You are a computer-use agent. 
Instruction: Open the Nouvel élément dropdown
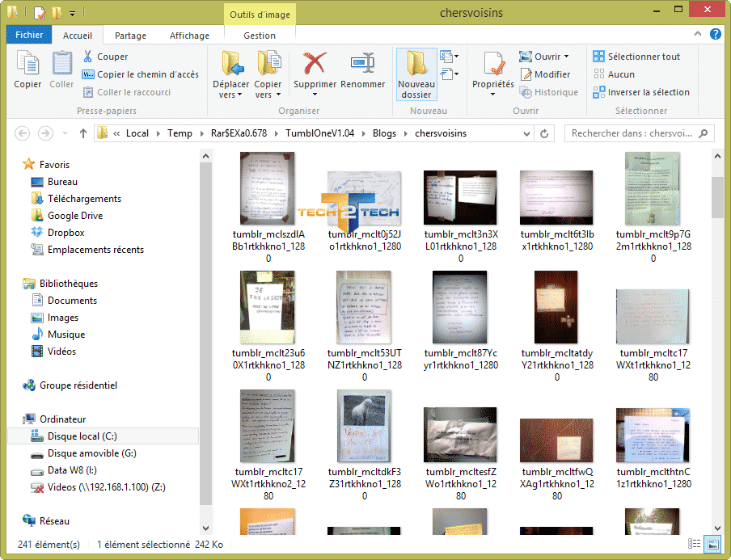[450, 57]
